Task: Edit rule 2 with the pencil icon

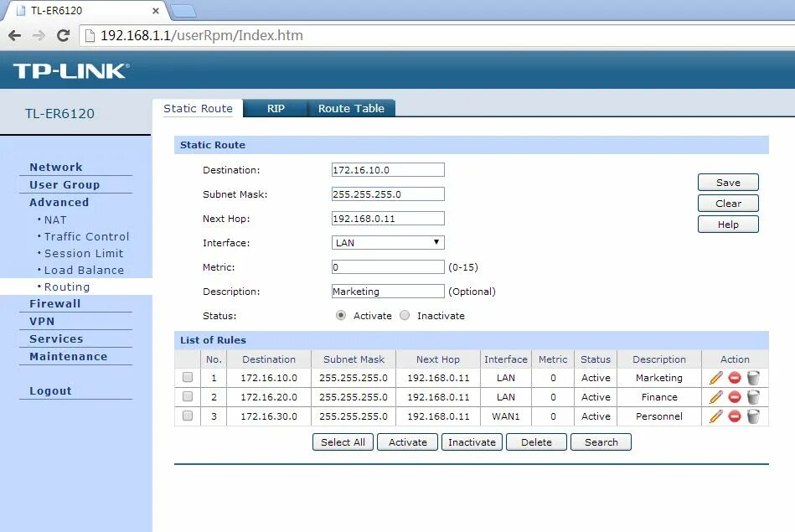Action: pyautogui.click(x=715, y=397)
